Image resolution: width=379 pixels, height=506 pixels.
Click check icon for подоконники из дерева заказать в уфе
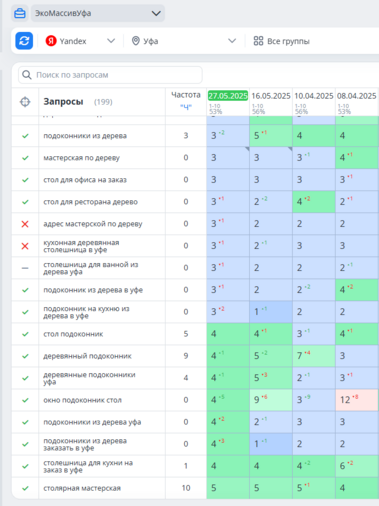coord(25,444)
